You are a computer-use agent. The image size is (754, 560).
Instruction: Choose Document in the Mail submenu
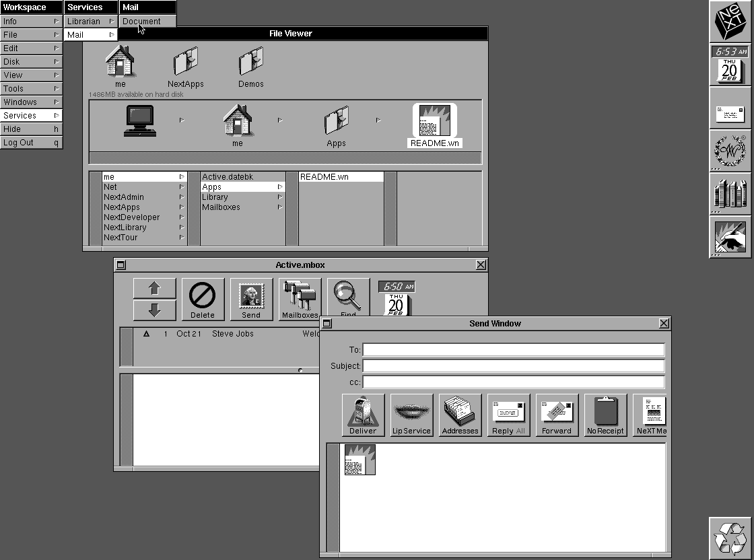tap(147, 21)
